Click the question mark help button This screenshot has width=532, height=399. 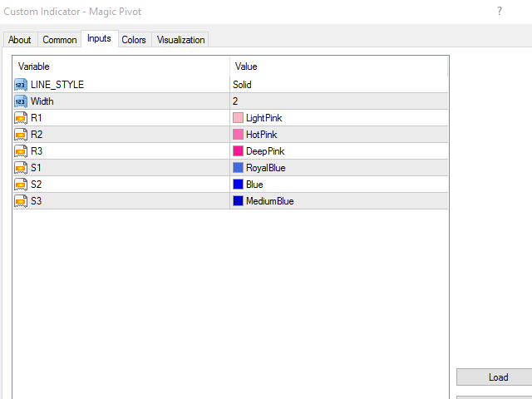pyautogui.click(x=500, y=11)
